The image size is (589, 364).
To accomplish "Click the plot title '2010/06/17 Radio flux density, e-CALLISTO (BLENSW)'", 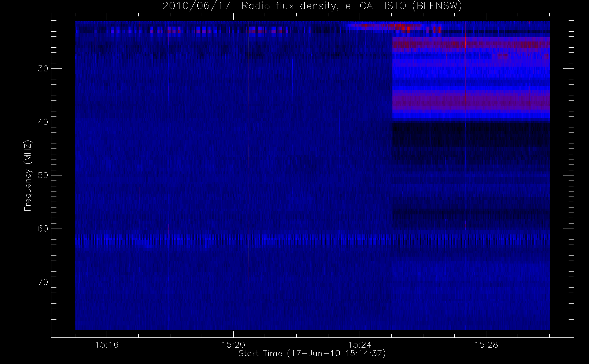I will pyautogui.click(x=312, y=6).
